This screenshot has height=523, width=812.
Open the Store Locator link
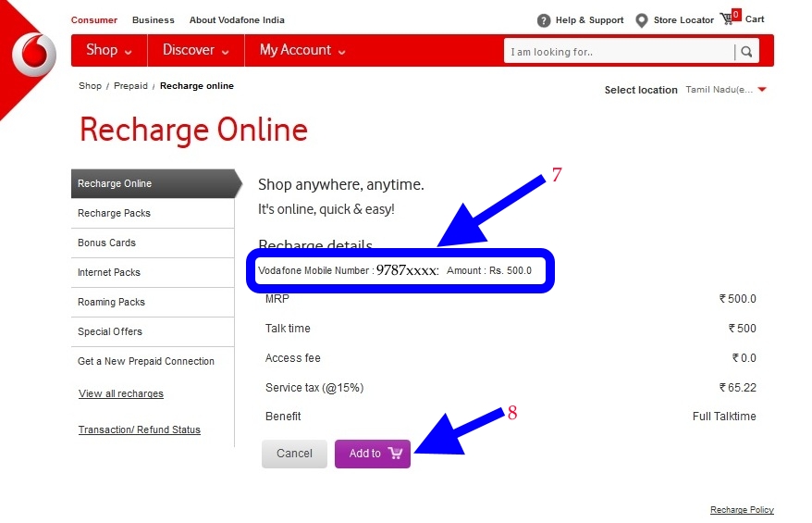point(683,20)
